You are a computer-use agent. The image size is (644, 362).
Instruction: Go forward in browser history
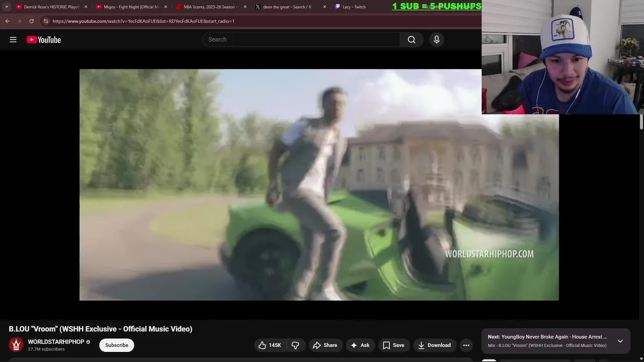[19, 21]
